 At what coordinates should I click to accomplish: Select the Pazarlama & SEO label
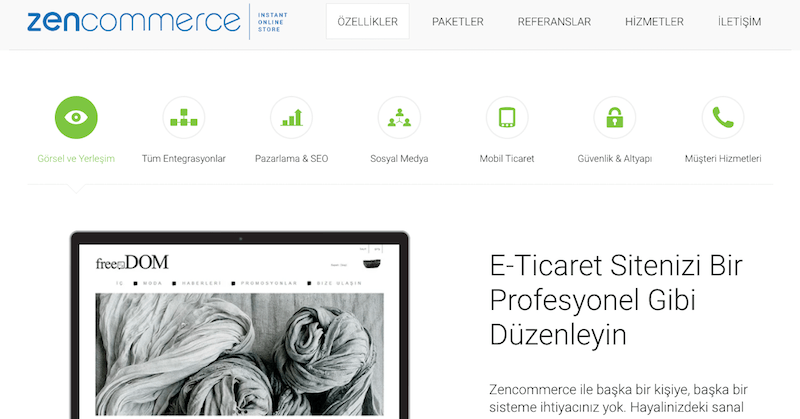(x=291, y=159)
